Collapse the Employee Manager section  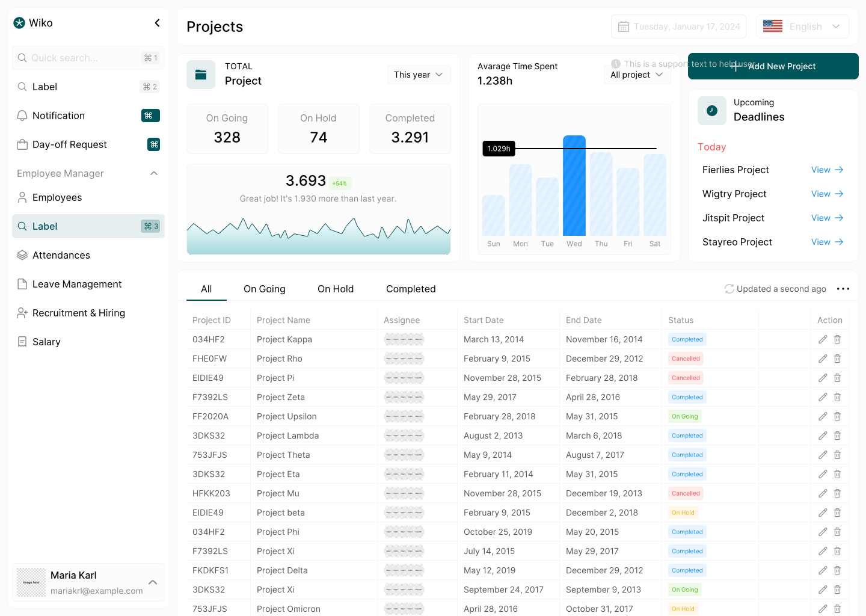click(x=154, y=173)
